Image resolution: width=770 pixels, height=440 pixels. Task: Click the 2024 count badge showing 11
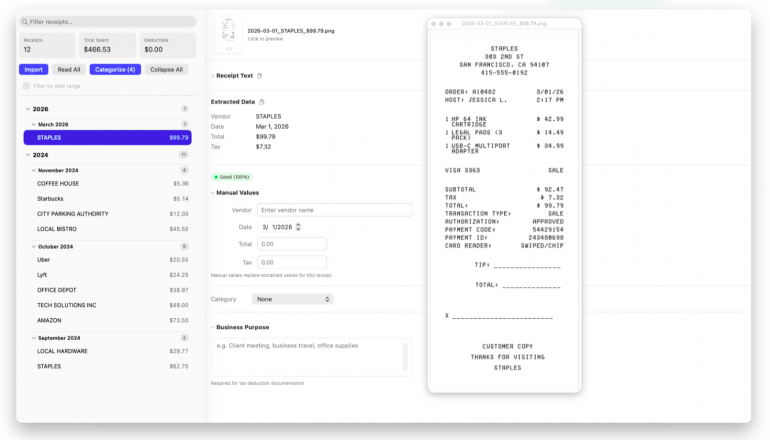[184, 155]
